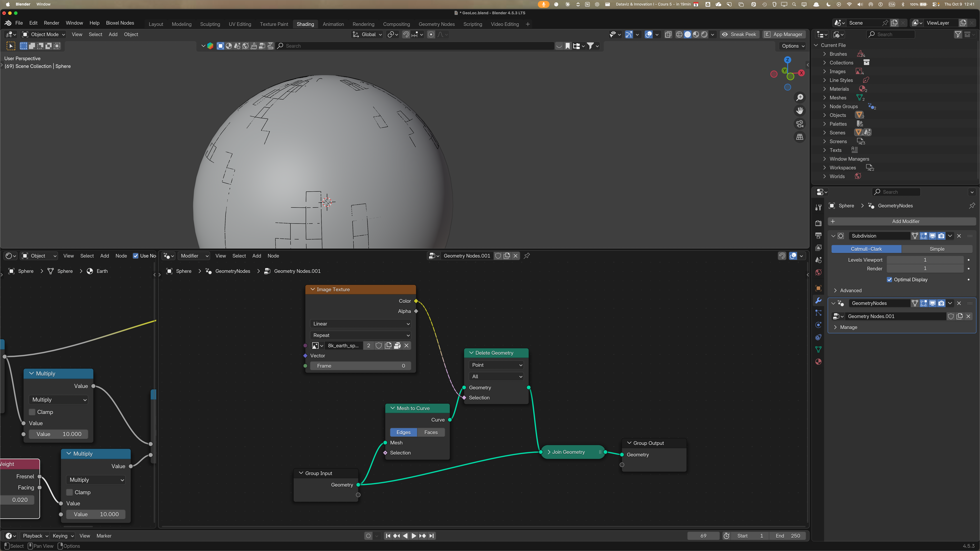The height and width of the screenshot is (551, 980).
Task: Open Global transform orientation dropdown
Action: 367,35
